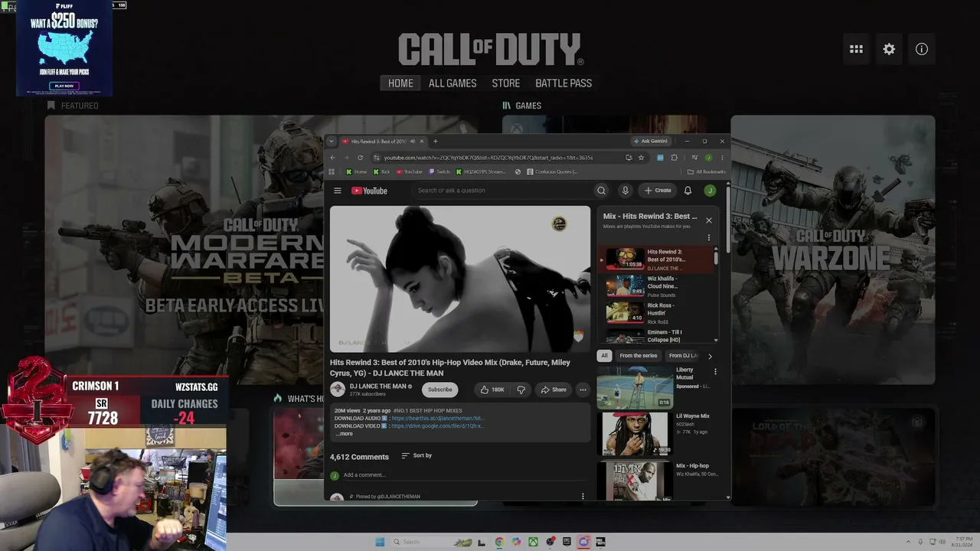Image resolution: width=980 pixels, height=551 pixels.
Task: Go back in the Chrome browser
Action: coord(332,158)
